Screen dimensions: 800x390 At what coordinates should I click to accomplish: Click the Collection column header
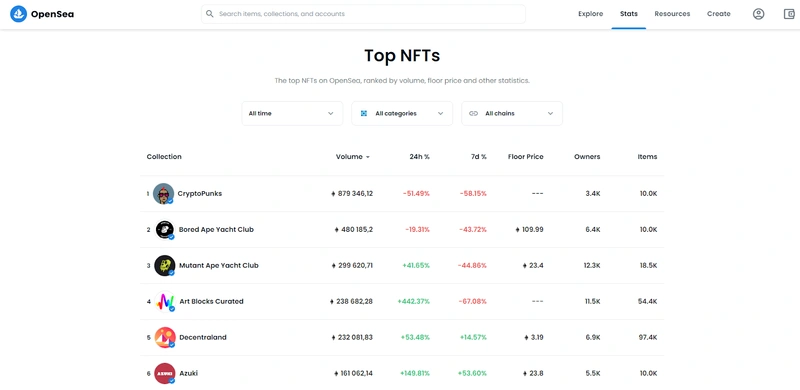click(164, 157)
